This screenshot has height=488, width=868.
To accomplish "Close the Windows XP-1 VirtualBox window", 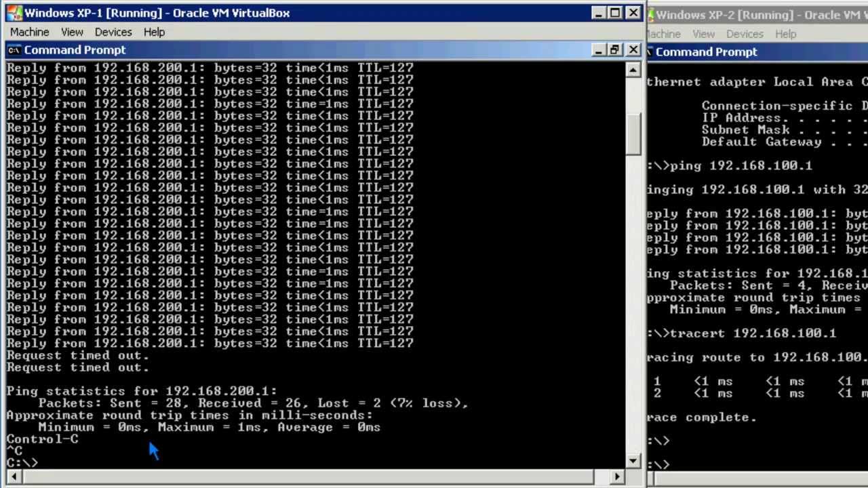I will pyautogui.click(x=633, y=13).
